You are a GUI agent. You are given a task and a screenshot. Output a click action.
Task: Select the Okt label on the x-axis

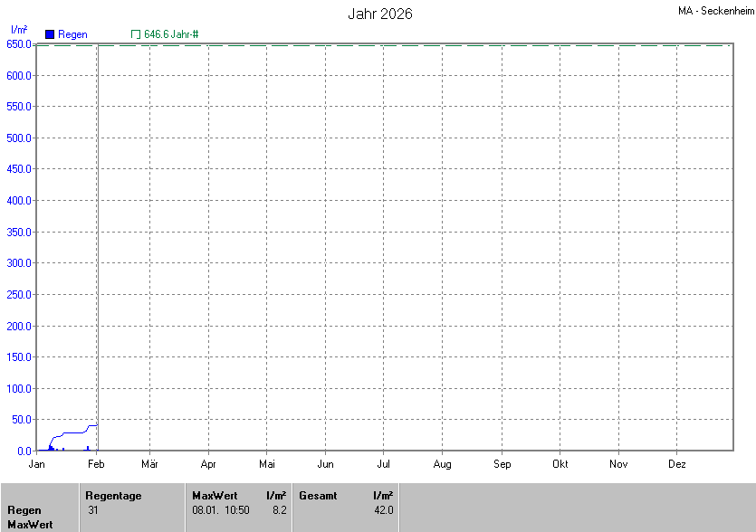(560, 464)
